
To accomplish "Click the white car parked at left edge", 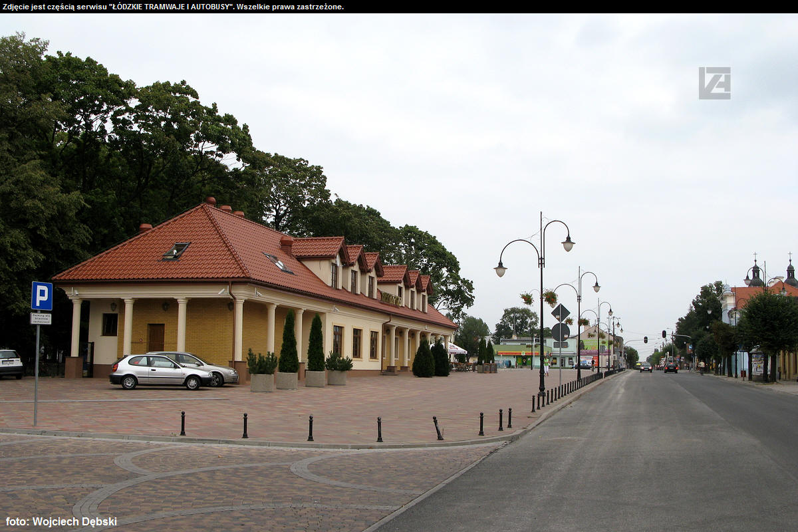I will point(11,364).
